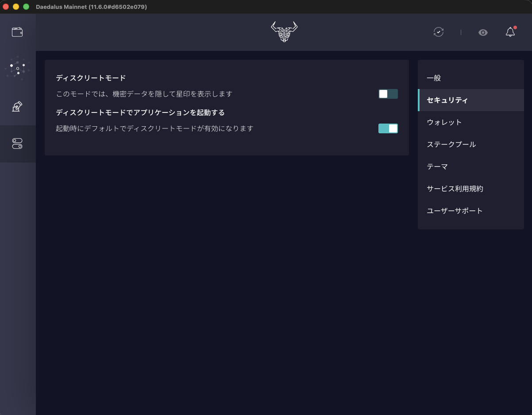Select the セキュリティ settings tab

pyautogui.click(x=471, y=100)
